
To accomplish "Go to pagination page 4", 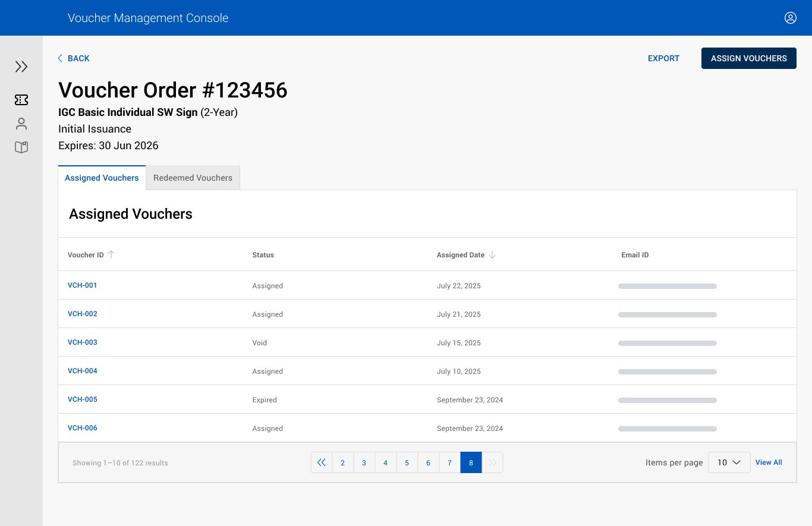I will point(386,462).
